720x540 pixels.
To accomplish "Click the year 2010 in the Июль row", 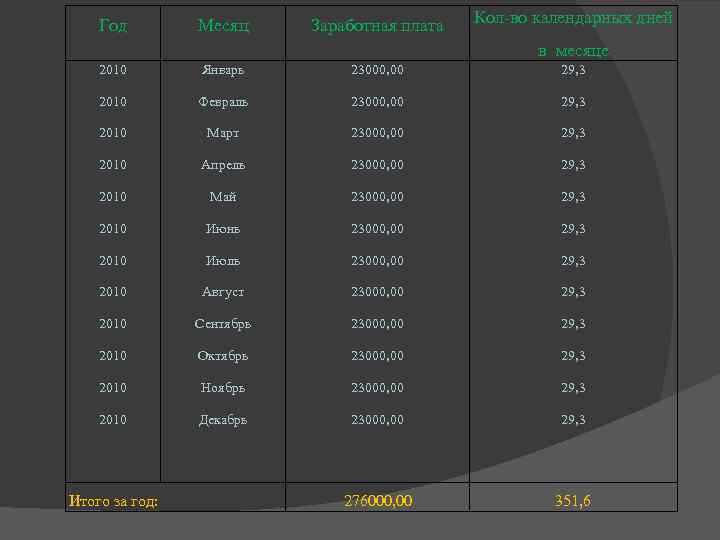I will 113,261.
